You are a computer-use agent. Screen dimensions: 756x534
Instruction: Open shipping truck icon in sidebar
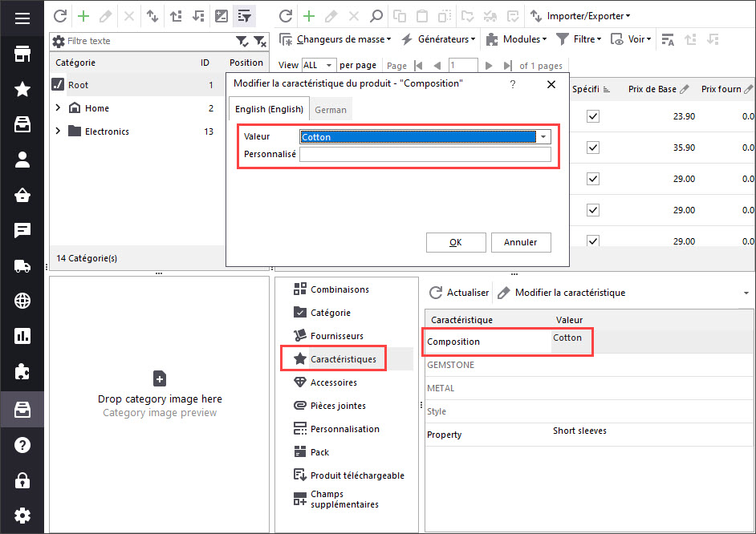tap(22, 265)
